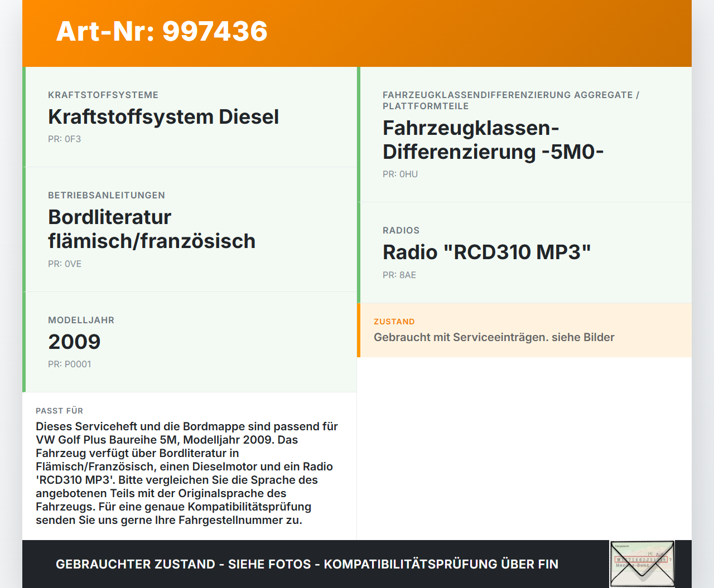
Task: Click the Art-Nr: 997436 title
Action: pos(161,32)
